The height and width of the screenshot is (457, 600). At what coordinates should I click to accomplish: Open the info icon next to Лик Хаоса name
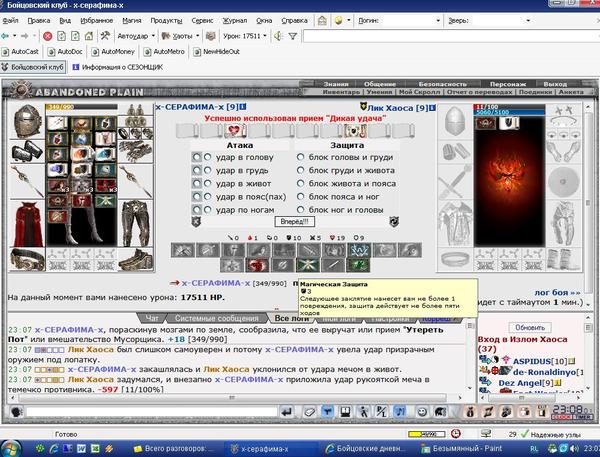coord(432,108)
